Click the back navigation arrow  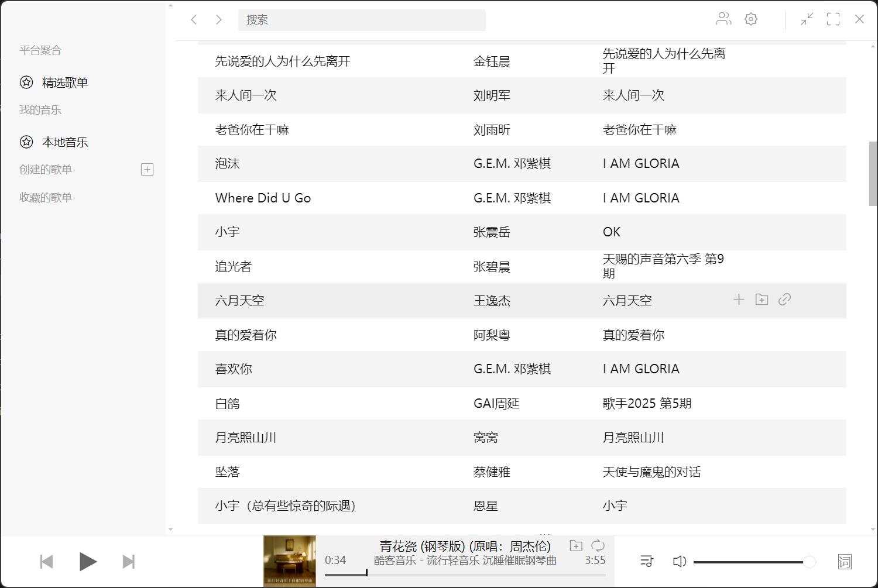point(194,19)
